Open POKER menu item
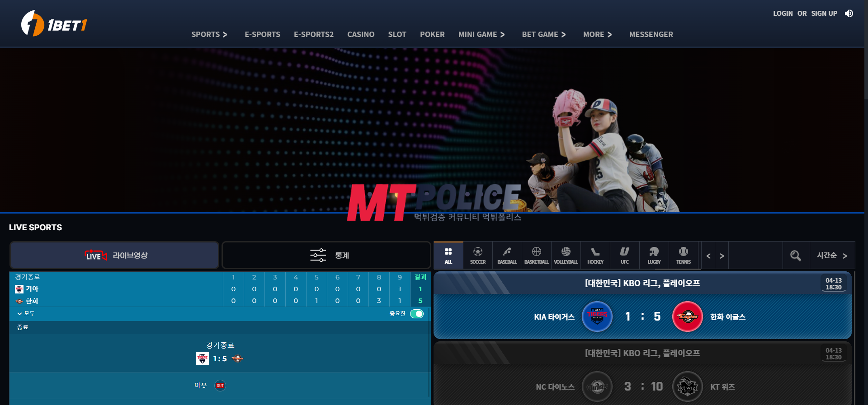 [x=432, y=34]
